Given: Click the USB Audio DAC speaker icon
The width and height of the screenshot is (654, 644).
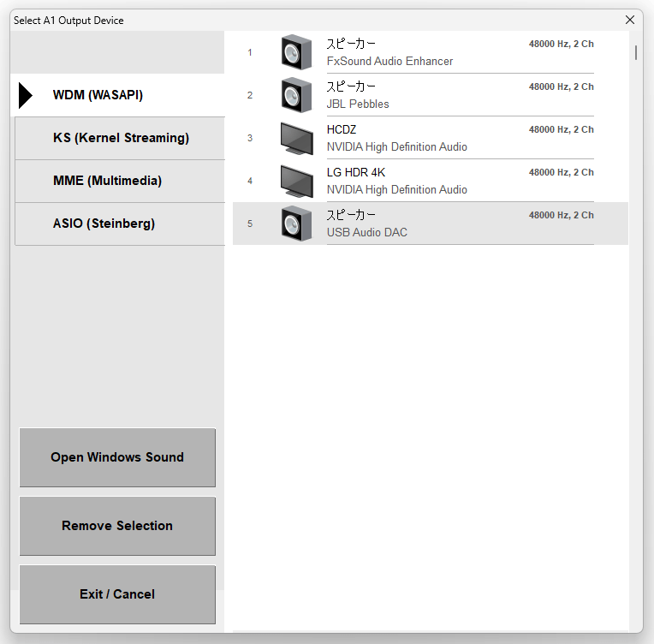Looking at the screenshot, I should (x=296, y=224).
